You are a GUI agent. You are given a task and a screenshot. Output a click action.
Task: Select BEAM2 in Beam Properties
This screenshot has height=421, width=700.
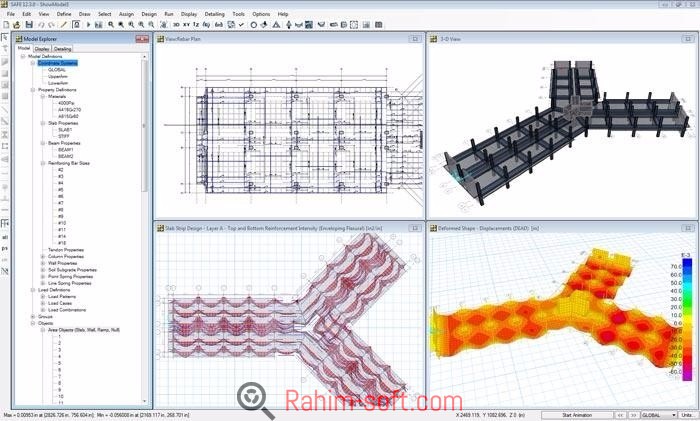[x=66, y=156]
